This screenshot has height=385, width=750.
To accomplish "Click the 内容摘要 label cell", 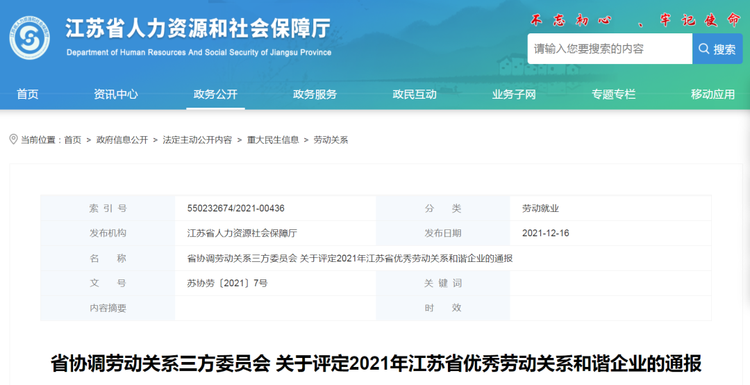I will (108, 308).
